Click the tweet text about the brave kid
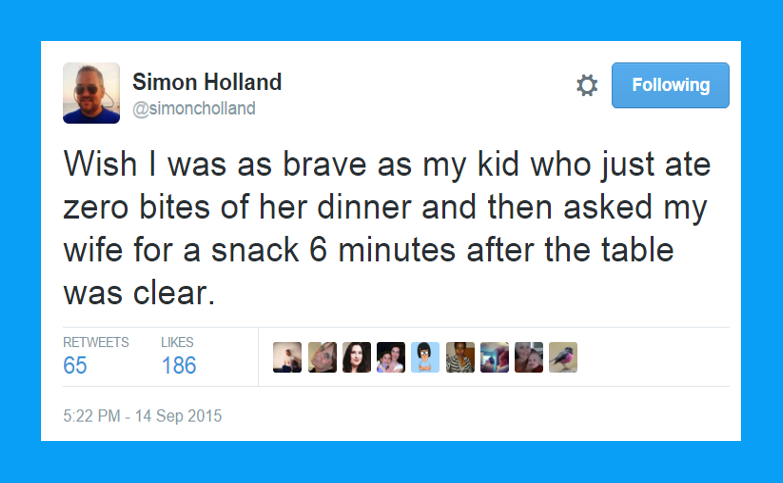The height and width of the screenshot is (483, 783). click(387, 228)
